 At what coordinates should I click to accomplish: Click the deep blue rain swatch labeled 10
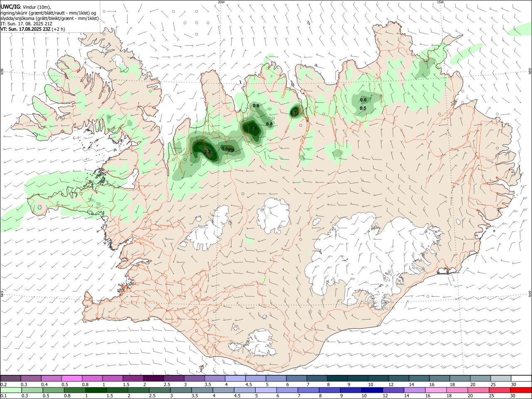point(372,390)
